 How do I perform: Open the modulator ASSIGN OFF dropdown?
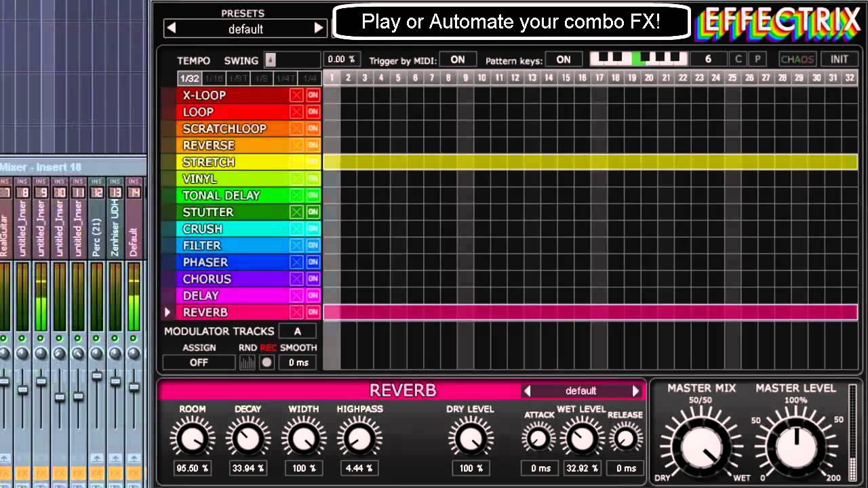point(199,363)
